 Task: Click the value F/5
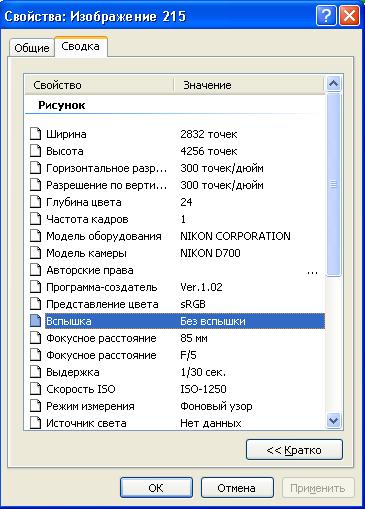188,355
